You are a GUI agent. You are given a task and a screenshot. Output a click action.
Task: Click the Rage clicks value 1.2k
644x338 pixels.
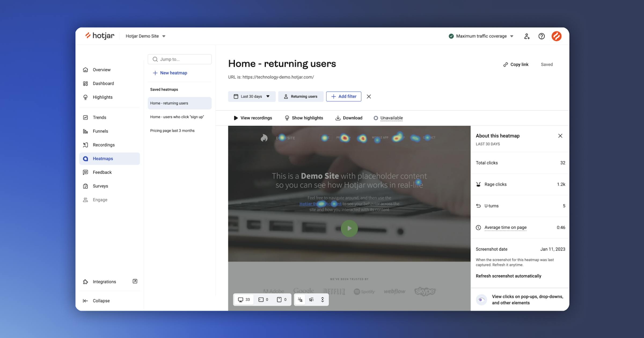point(561,184)
